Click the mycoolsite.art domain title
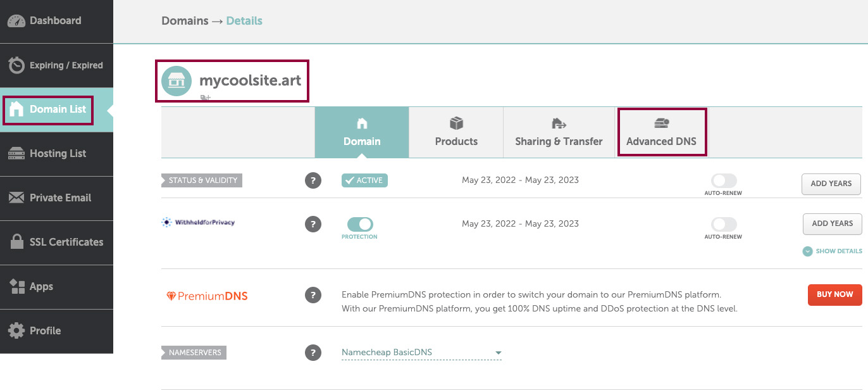Image resolution: width=868 pixels, height=390 pixels. [251, 80]
